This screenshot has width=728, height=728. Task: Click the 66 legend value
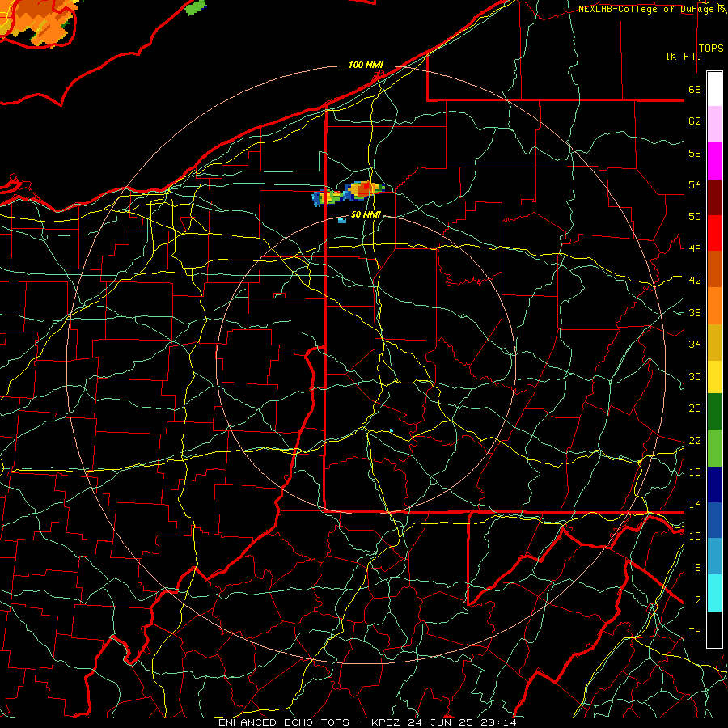695,89
